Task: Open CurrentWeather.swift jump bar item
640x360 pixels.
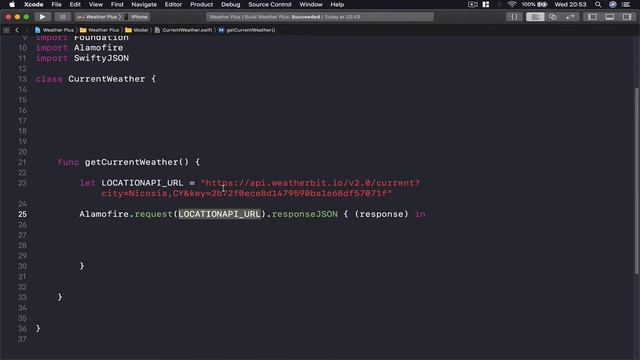Action: click(184, 30)
